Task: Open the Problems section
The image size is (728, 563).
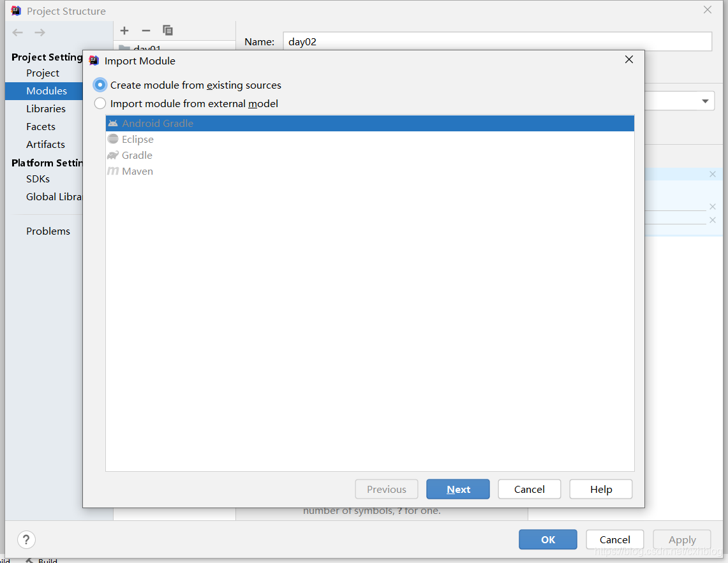Action: pos(48,231)
